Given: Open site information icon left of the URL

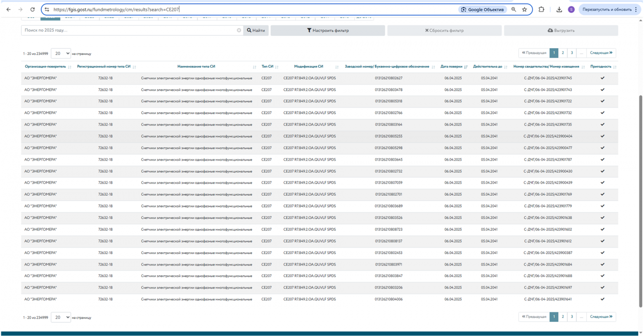Looking at the screenshot, I should [x=47, y=9].
